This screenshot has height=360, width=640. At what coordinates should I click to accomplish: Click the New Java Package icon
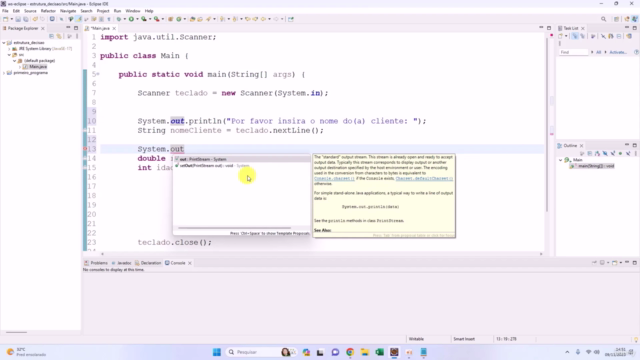171,19
